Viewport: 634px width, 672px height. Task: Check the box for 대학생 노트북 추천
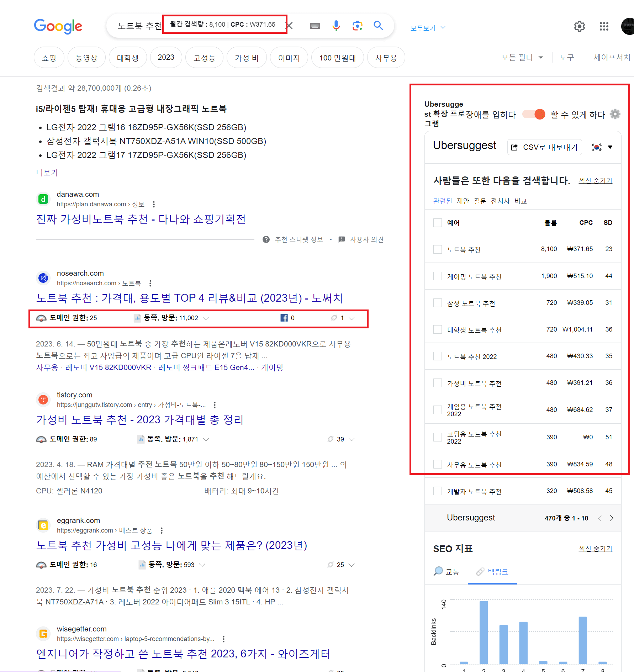(x=438, y=330)
